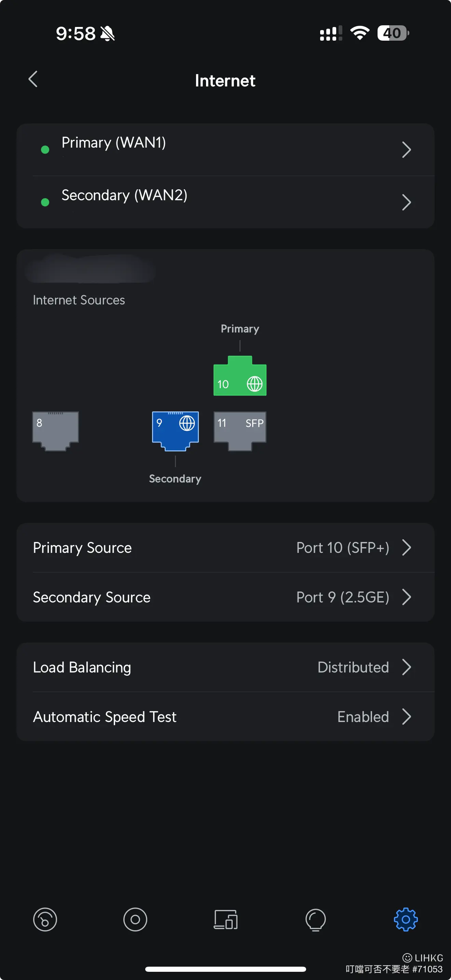This screenshot has width=451, height=980.
Task: Open the dashboard overview tab icon
Action: click(x=45, y=920)
